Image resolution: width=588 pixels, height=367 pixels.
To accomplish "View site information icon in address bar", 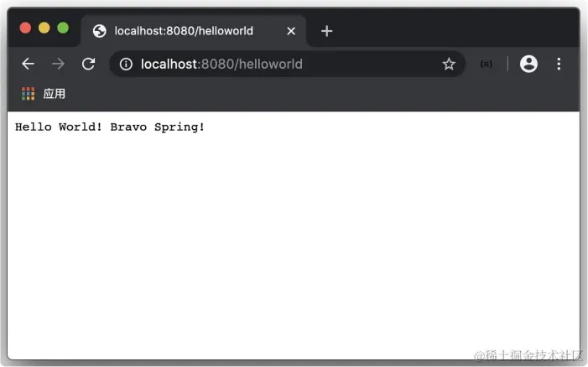I will [126, 64].
